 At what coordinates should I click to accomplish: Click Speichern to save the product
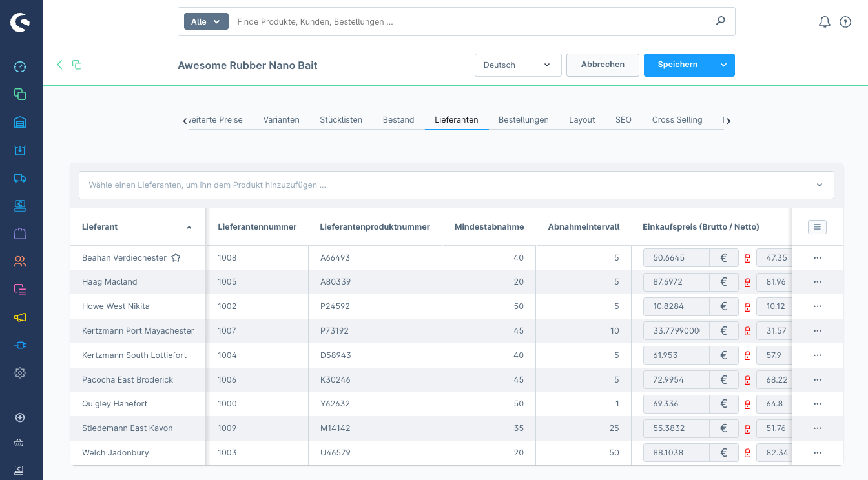click(677, 65)
